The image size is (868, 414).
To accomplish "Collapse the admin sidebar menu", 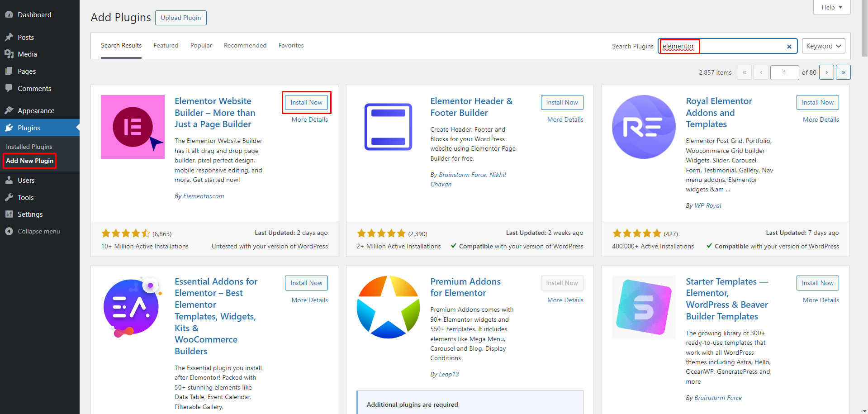I will (32, 231).
